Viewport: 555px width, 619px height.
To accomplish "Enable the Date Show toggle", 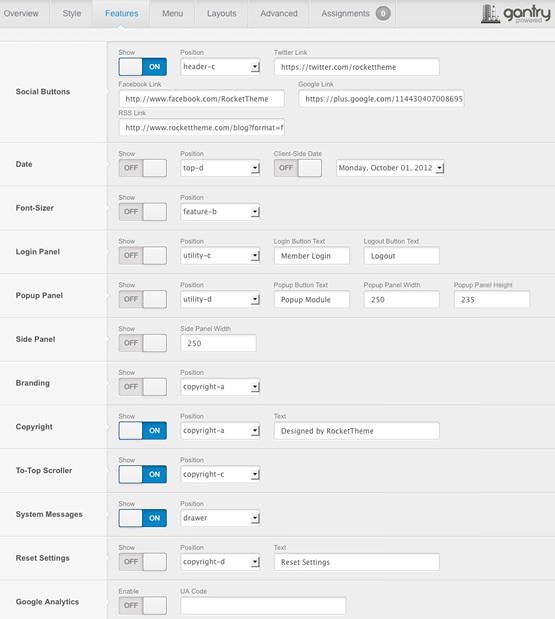I will point(142,168).
